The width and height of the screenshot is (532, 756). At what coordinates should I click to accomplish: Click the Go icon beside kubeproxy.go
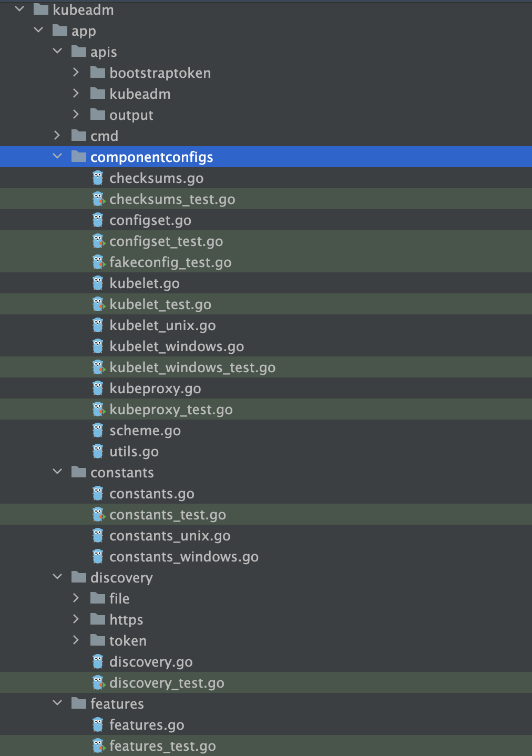coord(98,389)
